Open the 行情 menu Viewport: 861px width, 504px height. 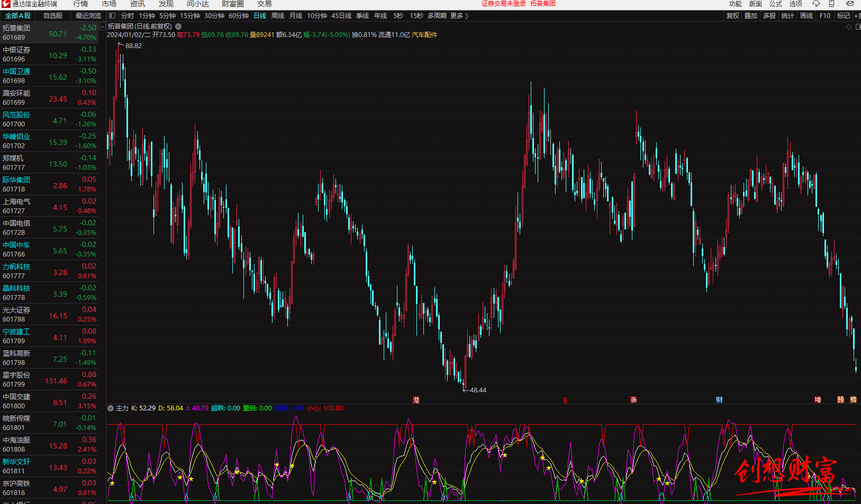tap(81, 4)
